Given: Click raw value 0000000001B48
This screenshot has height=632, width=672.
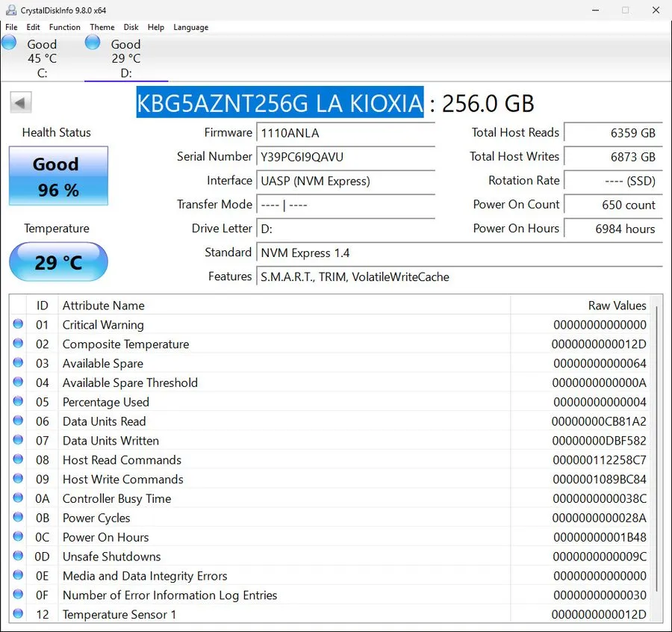Looking at the screenshot, I should pyautogui.click(x=600, y=537).
